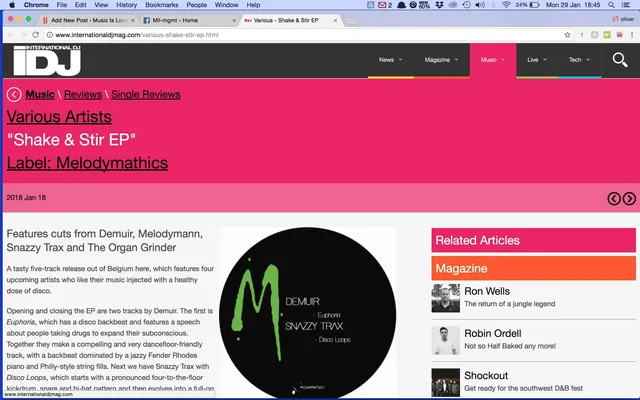Click the Shake & Stir EP record artwork
This screenshot has width=640, height=400.
308,313
